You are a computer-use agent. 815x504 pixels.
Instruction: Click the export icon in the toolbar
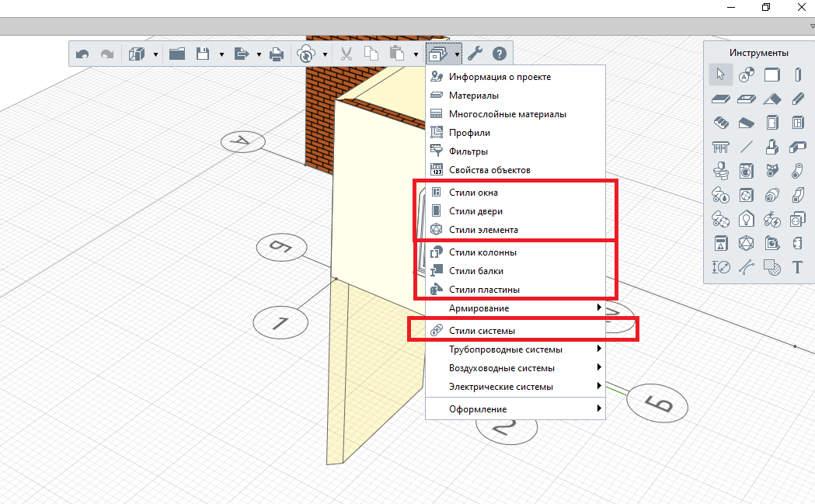coord(241,54)
